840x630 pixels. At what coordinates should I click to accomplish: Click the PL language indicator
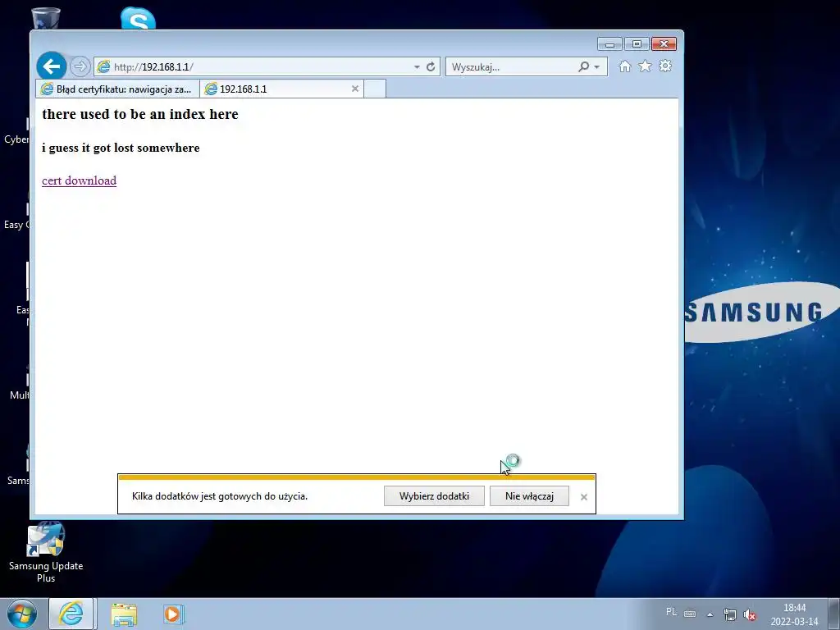pos(671,612)
